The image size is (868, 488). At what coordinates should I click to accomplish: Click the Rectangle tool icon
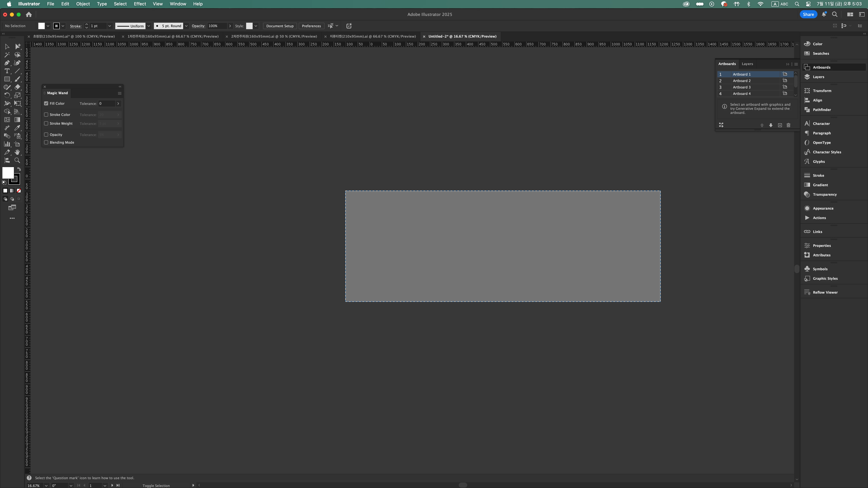tap(7, 79)
